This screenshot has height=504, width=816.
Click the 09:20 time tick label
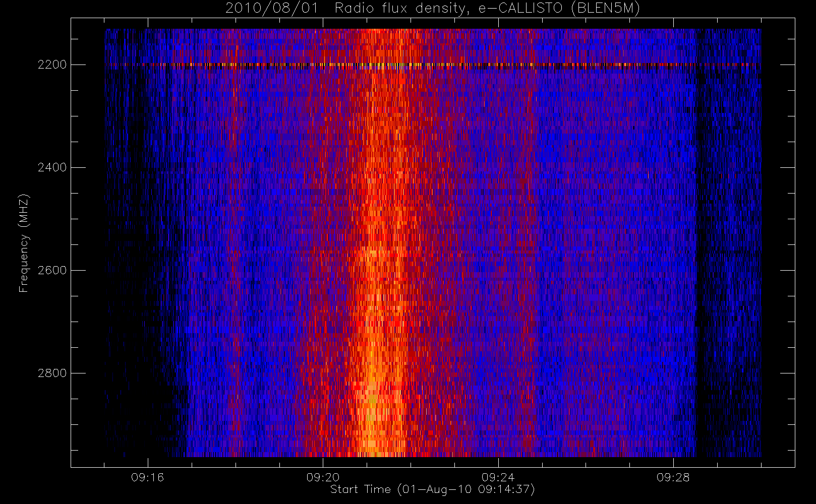(x=323, y=477)
